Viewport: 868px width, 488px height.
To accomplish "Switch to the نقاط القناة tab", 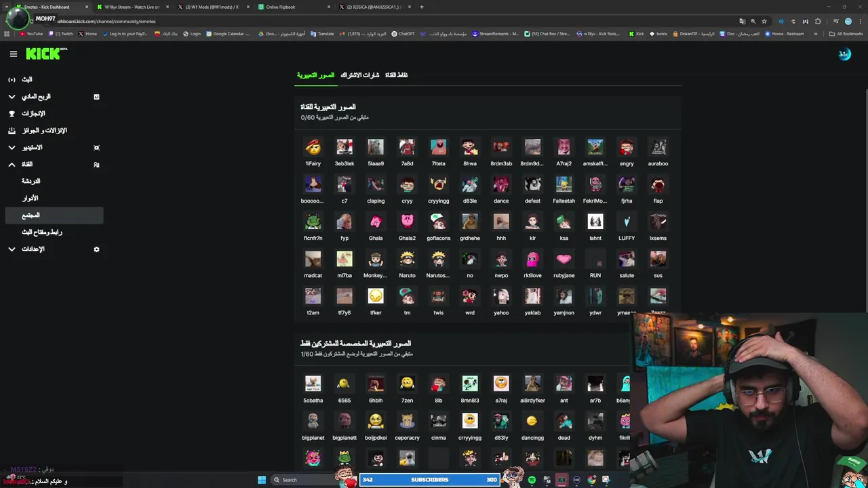I will (x=396, y=75).
